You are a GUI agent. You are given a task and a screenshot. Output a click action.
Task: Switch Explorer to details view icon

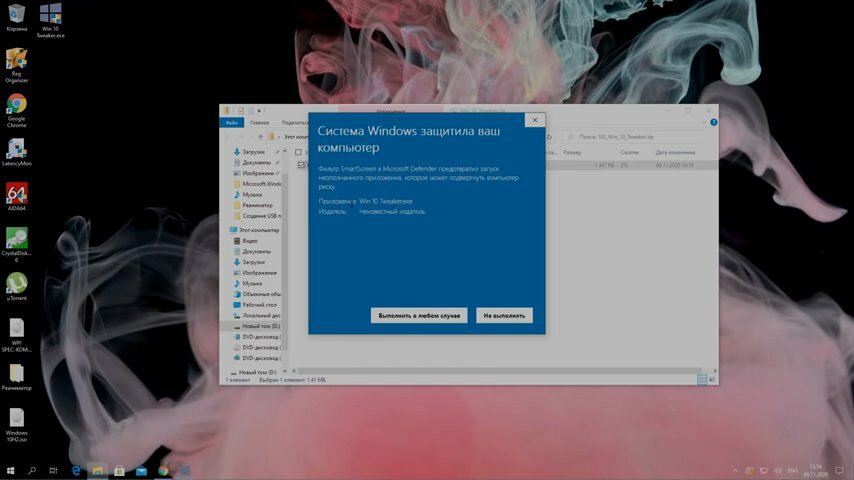point(702,379)
